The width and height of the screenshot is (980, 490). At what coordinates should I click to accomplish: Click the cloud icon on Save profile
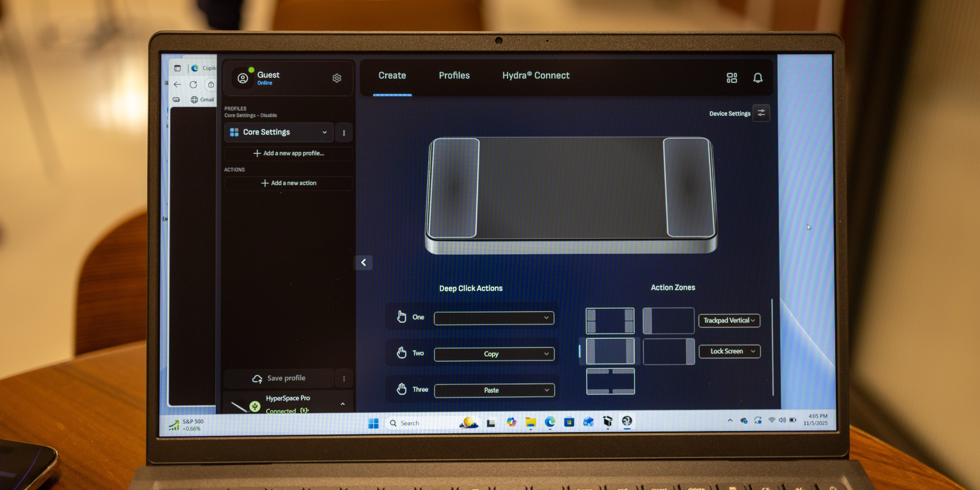click(258, 378)
